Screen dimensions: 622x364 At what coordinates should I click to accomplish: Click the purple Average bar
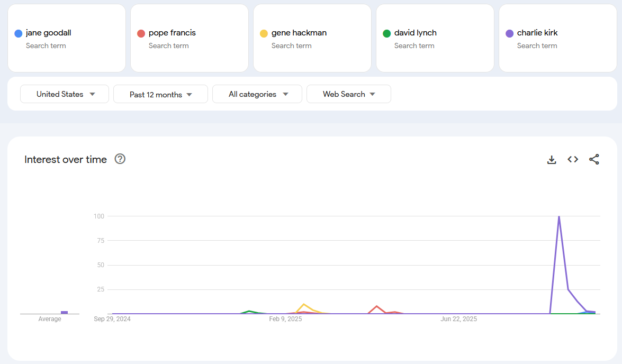[64, 312]
